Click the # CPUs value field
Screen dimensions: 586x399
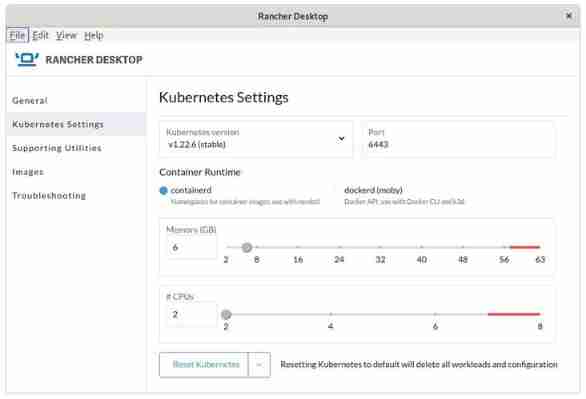pos(192,314)
